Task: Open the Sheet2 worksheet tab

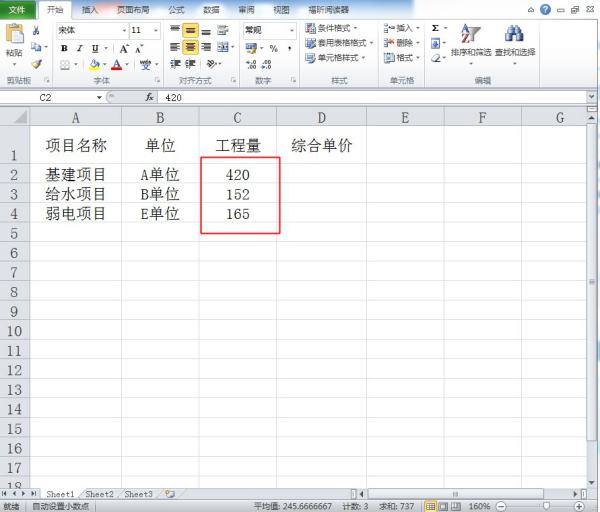Action: click(x=99, y=494)
